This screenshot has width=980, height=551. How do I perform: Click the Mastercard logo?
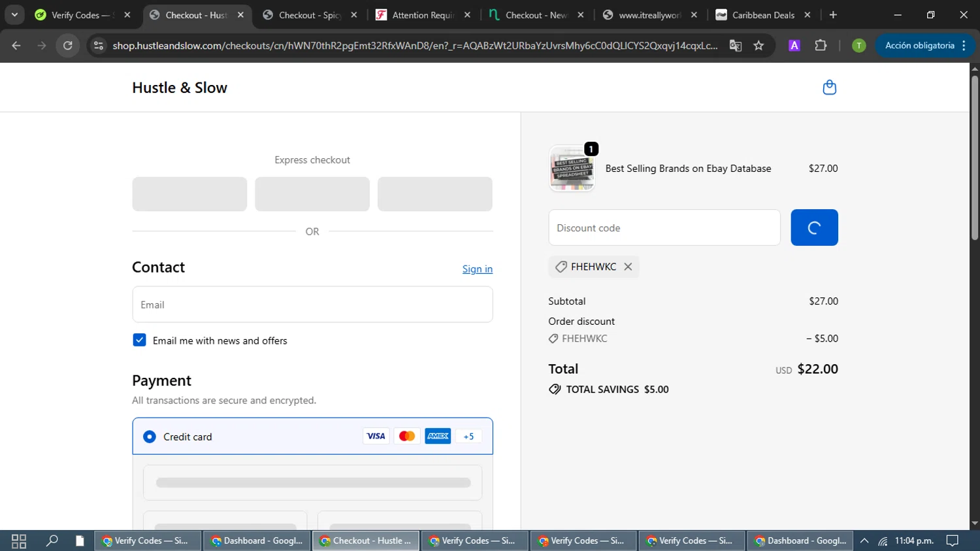point(407,436)
